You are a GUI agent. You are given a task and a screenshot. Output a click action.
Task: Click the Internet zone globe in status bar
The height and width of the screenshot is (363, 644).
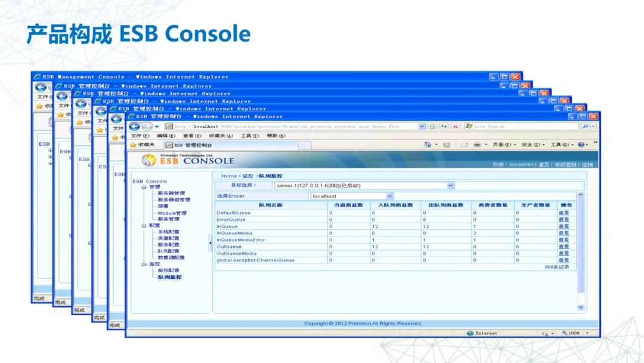[x=470, y=333]
